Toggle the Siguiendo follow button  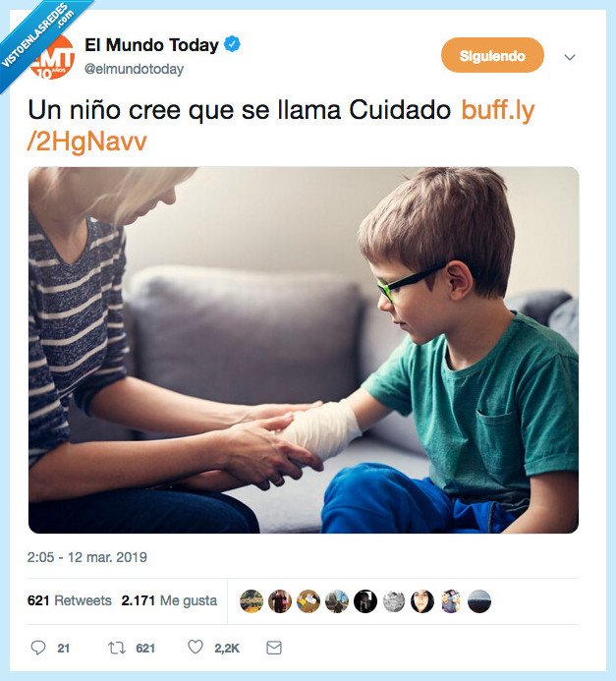[x=492, y=55]
